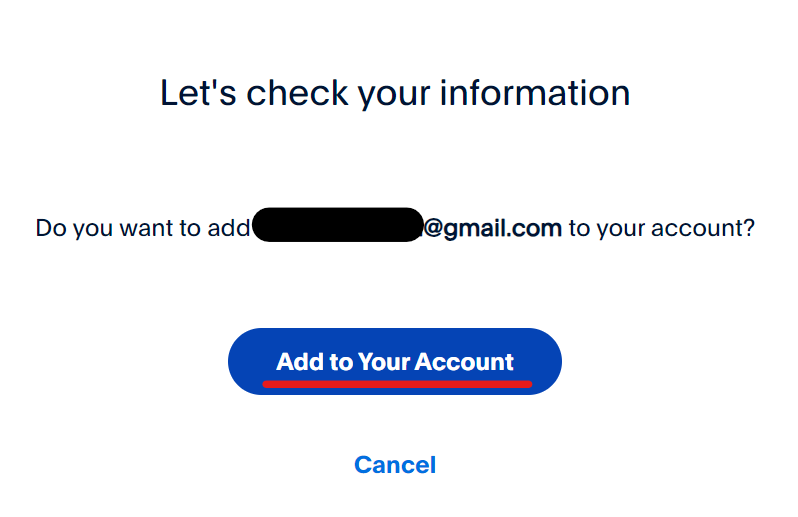Cancel adding the email address

[x=395, y=465]
